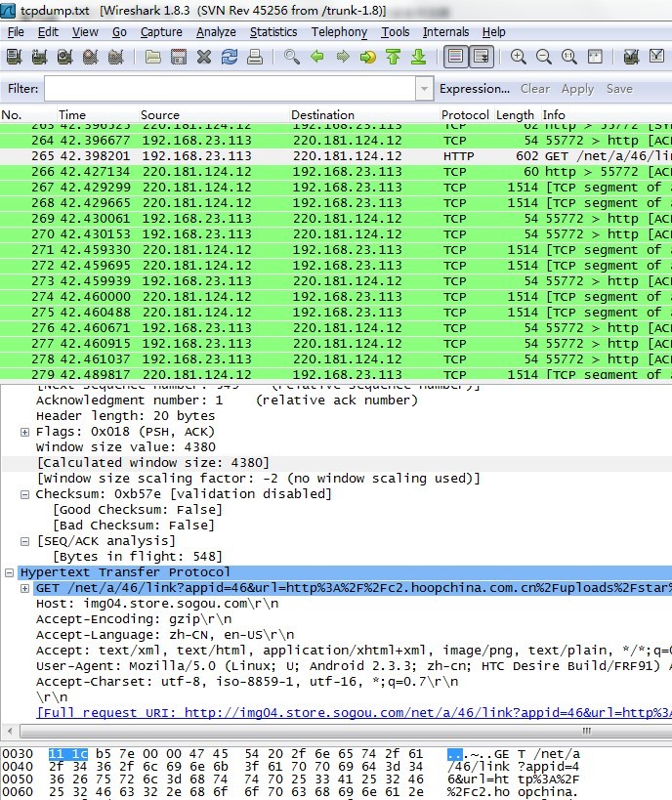The image size is (672, 800).
Task: Edit display filters icon
Action: tap(656, 57)
